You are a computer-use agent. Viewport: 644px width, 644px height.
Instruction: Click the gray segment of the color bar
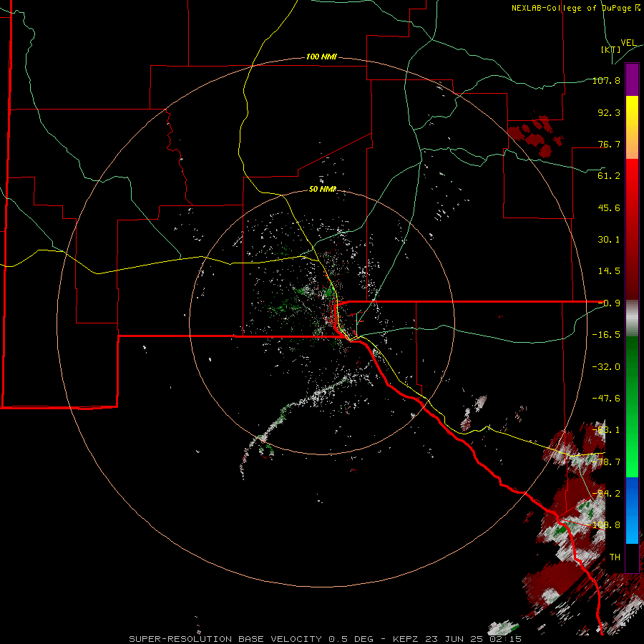tap(632, 318)
